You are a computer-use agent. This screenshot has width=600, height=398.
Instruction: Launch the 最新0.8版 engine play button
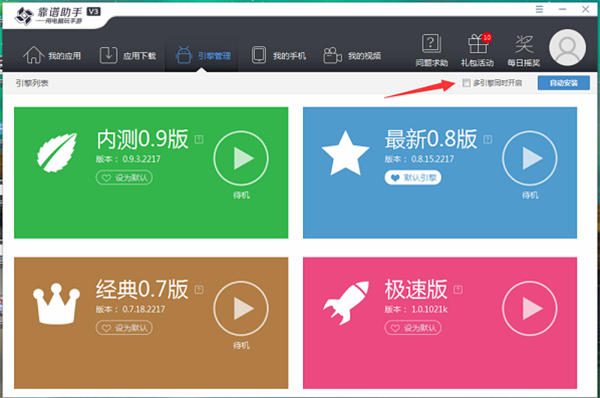[x=530, y=158]
